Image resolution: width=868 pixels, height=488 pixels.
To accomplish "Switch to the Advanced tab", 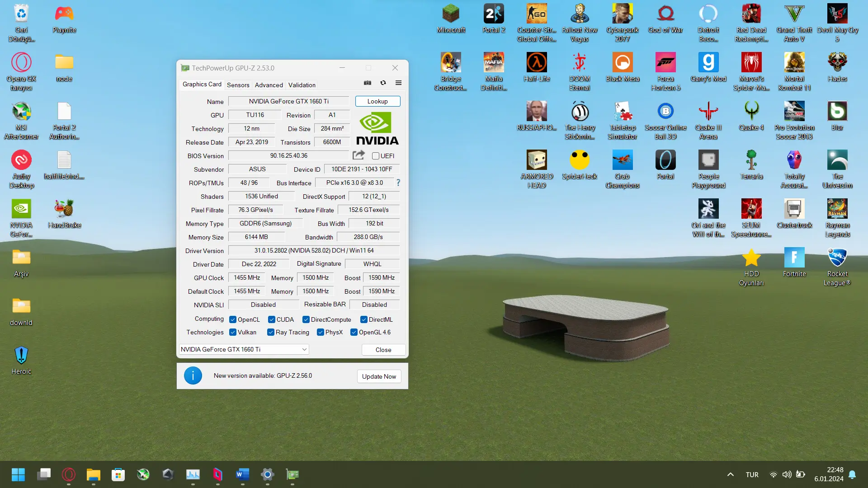I will tap(269, 85).
